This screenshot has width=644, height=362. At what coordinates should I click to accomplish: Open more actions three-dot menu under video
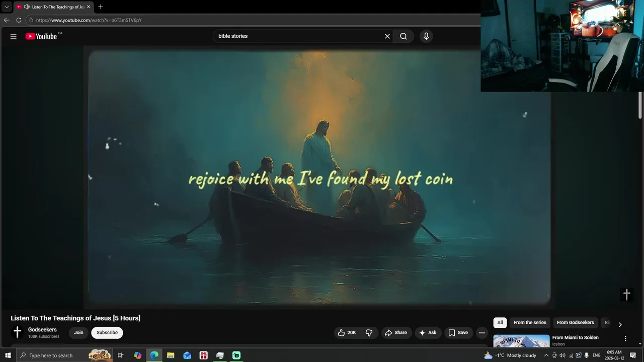click(x=481, y=333)
